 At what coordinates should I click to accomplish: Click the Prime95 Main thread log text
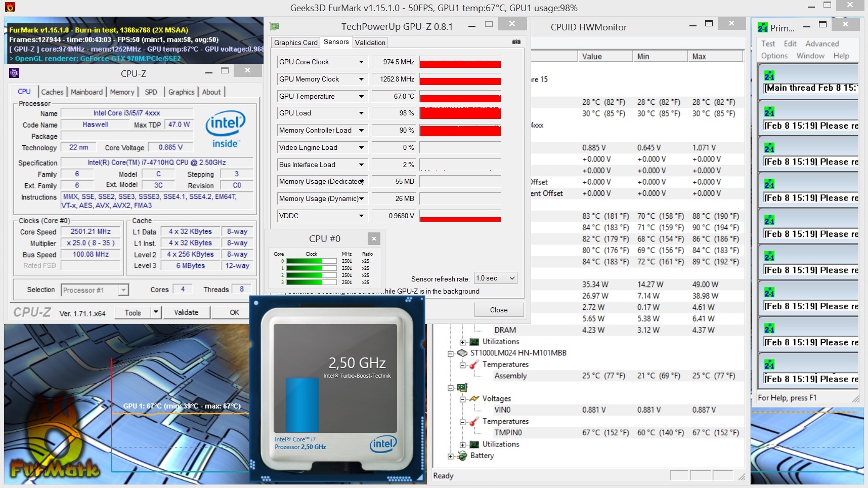click(x=811, y=88)
